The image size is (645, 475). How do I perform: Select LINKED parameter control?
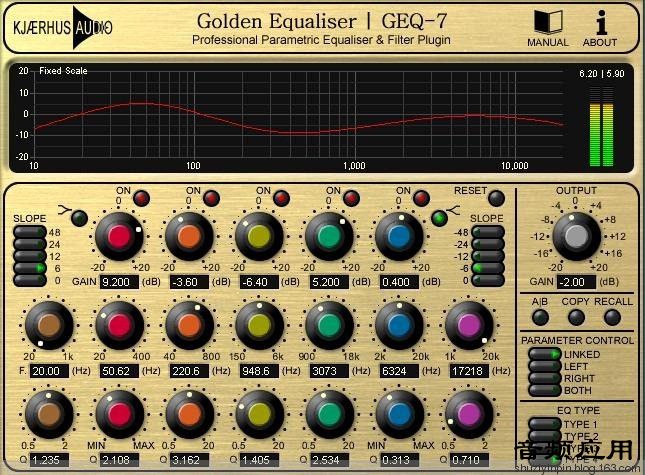pyautogui.click(x=545, y=354)
